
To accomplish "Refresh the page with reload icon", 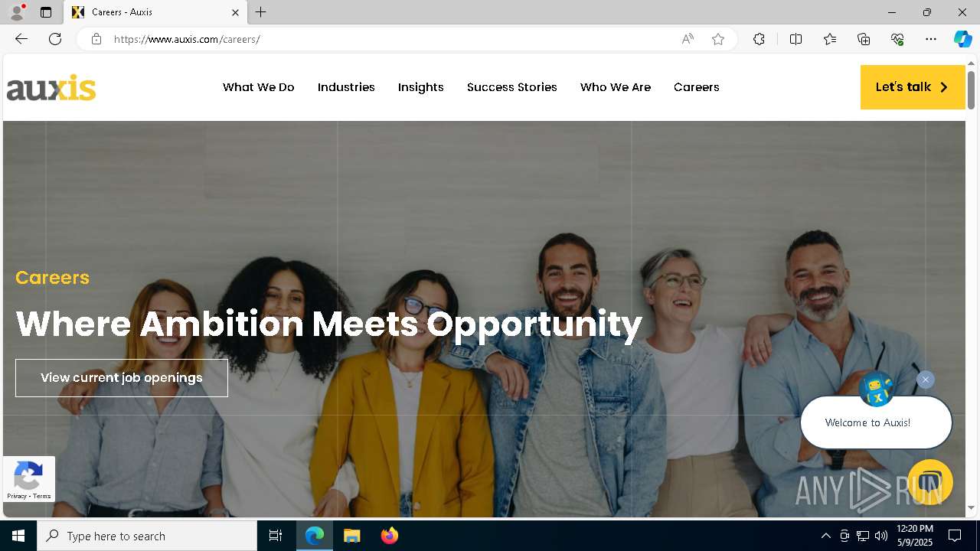I will coord(55,39).
